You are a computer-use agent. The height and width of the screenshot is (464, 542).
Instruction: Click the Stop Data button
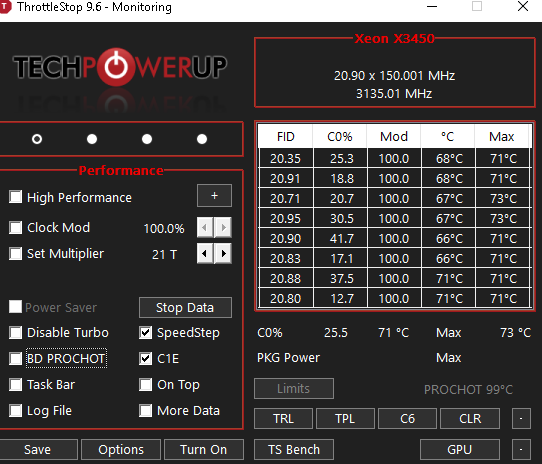[x=185, y=307]
